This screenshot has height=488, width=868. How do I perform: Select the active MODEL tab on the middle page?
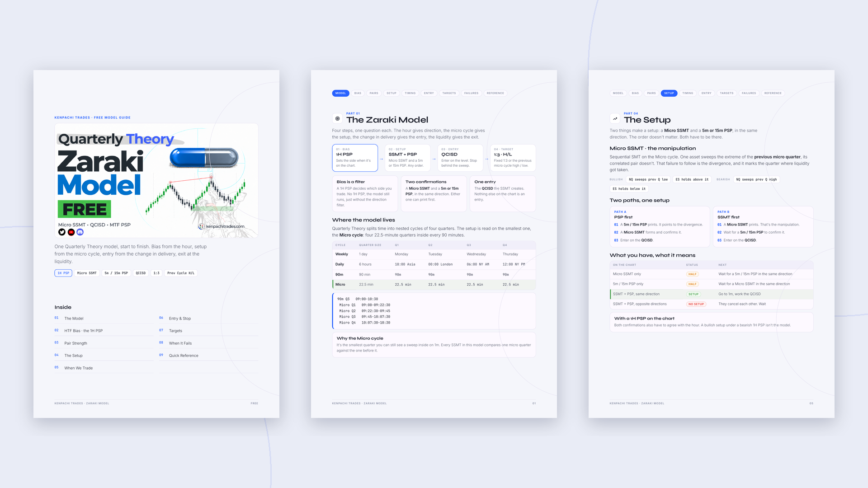coord(340,93)
